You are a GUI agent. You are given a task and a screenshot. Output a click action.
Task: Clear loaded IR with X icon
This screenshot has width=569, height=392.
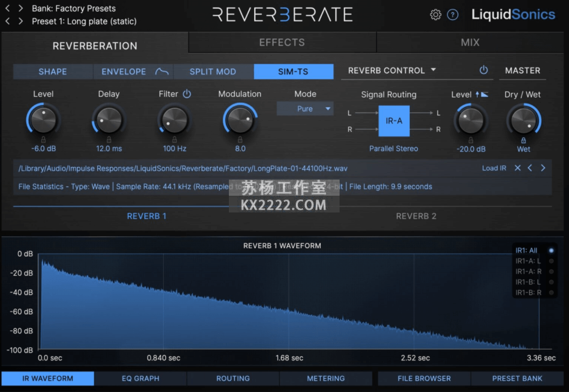(x=518, y=168)
